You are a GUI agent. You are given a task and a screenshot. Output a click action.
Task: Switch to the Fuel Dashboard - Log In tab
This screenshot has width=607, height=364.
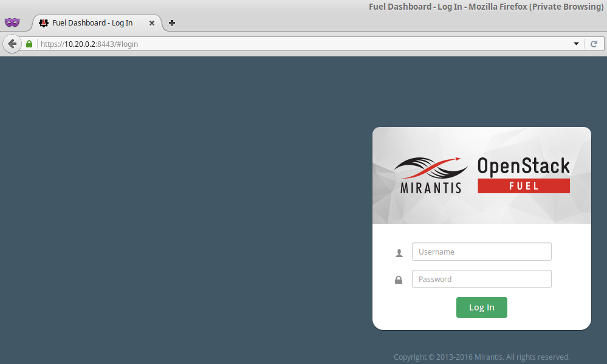pyautogui.click(x=92, y=23)
